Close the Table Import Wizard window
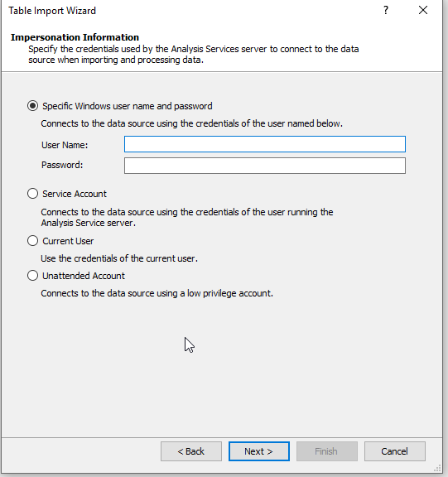Screen dimensions: 448x477 [423, 10]
